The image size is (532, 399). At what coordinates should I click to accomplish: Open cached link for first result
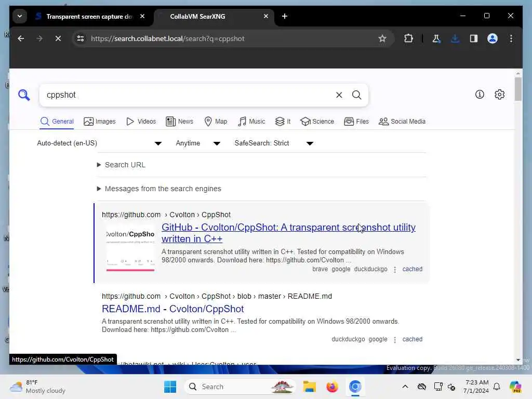point(412,269)
